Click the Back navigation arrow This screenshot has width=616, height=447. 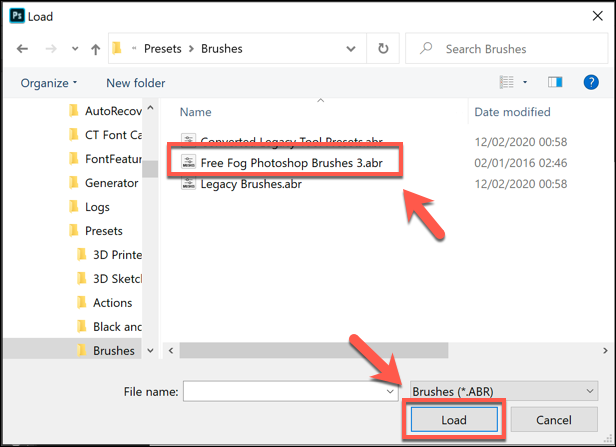click(x=22, y=49)
